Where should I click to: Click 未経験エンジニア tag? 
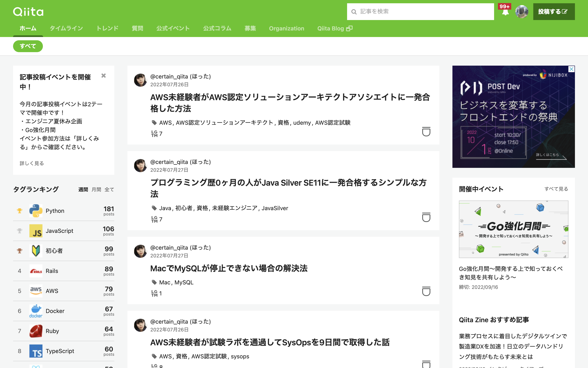[x=234, y=208]
